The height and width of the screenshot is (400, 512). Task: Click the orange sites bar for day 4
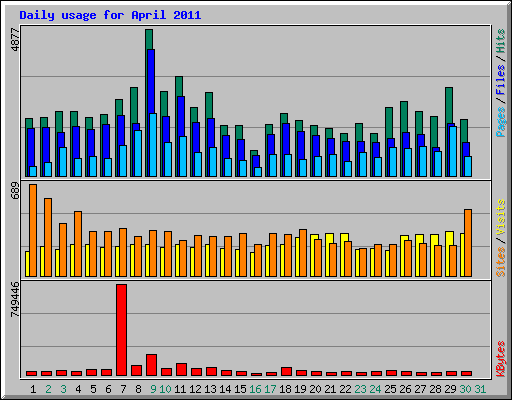[x=78, y=244]
